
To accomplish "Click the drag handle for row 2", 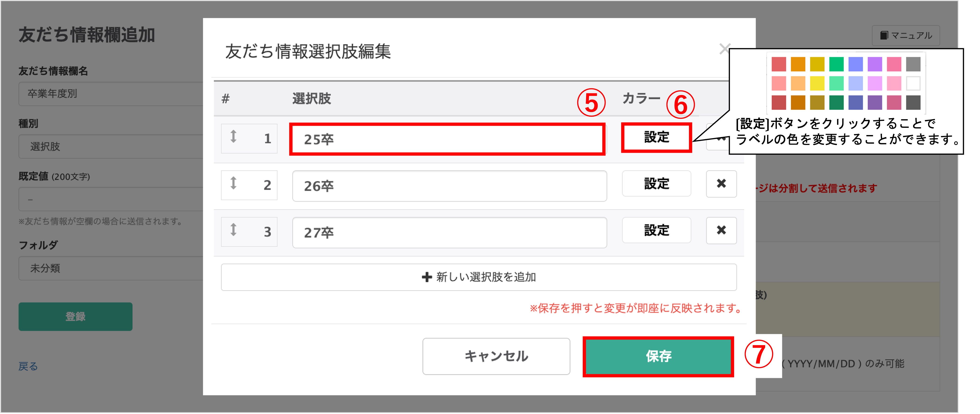I will pyautogui.click(x=234, y=184).
